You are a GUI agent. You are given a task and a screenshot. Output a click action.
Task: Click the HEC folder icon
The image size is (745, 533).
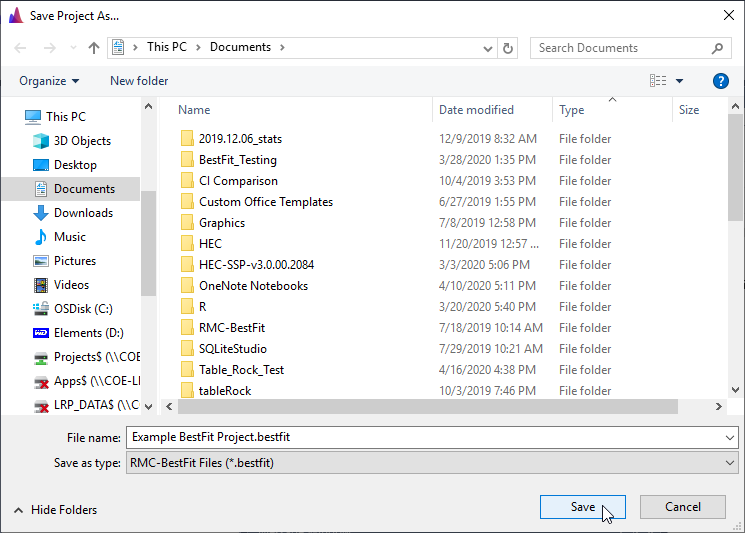187,244
